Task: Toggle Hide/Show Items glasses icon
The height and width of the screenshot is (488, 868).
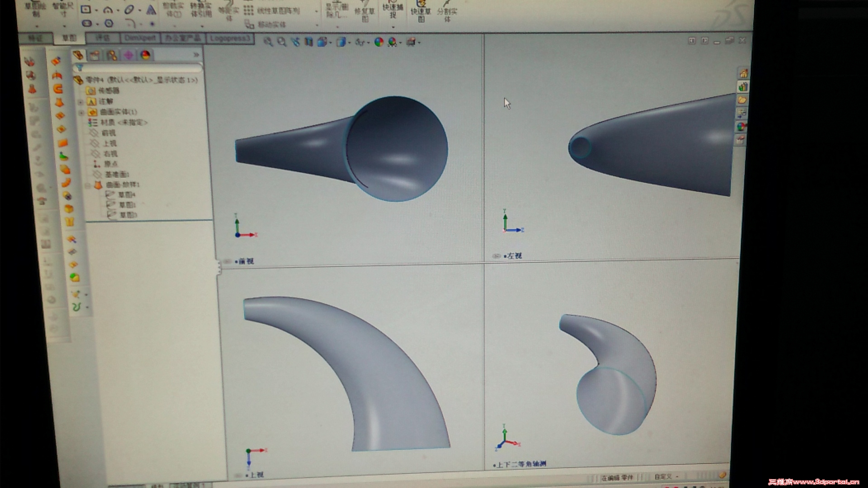Action: [x=360, y=42]
